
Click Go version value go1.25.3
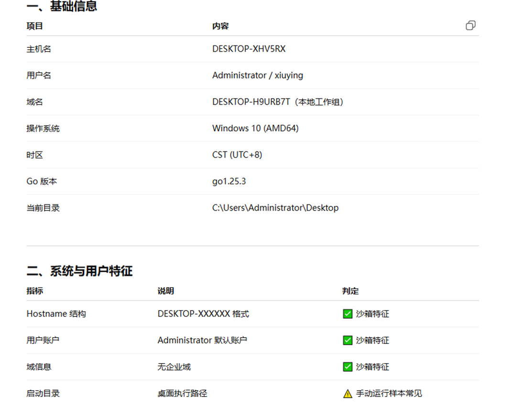[229, 182]
